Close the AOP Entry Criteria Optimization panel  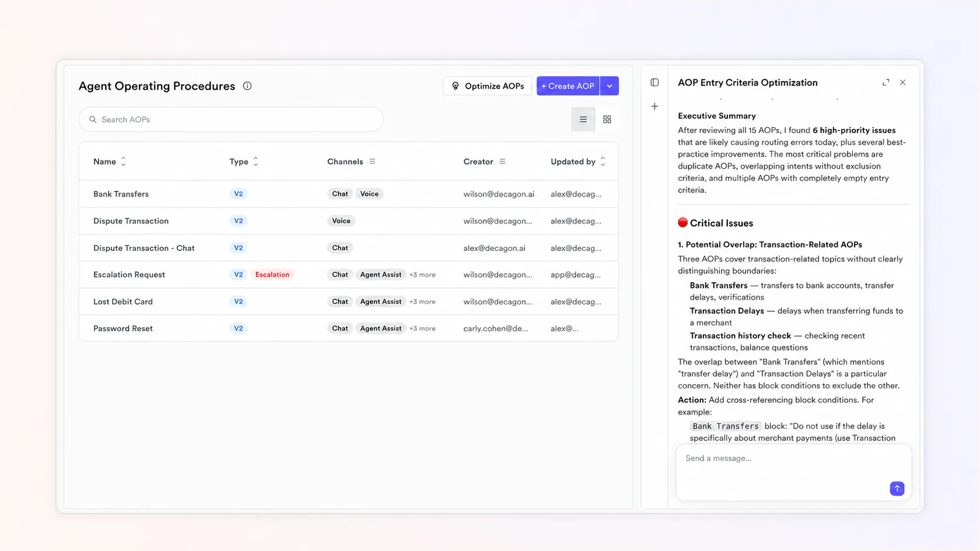[903, 83]
